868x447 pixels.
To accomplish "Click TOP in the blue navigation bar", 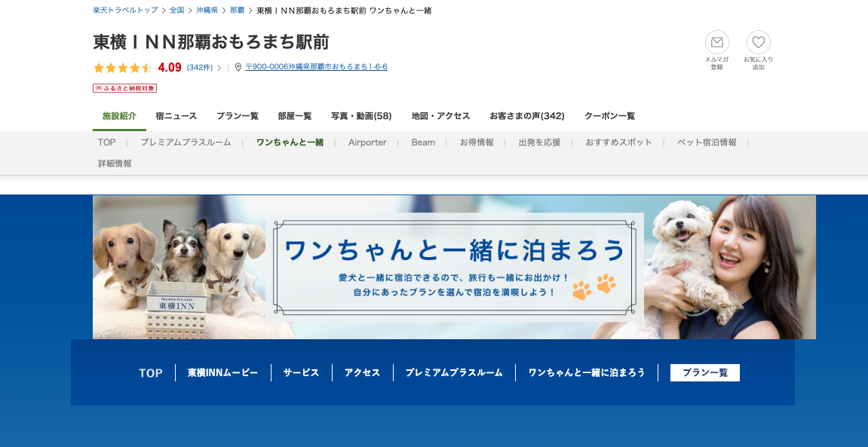I will point(151,373).
